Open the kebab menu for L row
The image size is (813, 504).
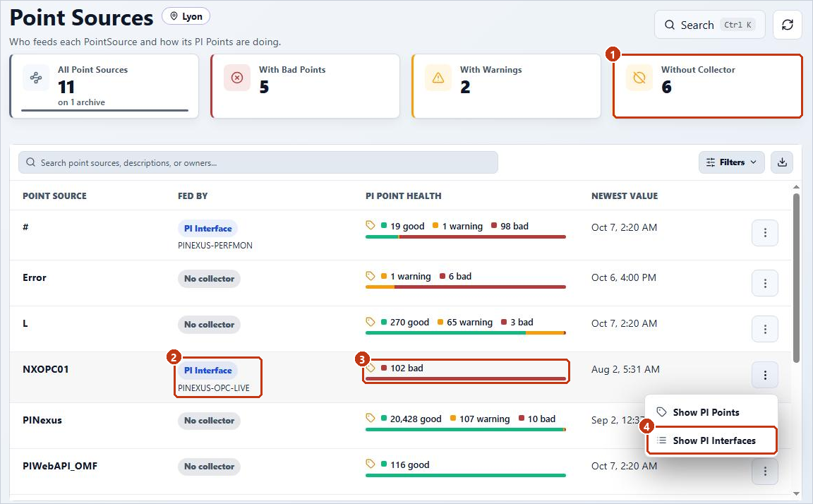tap(765, 329)
